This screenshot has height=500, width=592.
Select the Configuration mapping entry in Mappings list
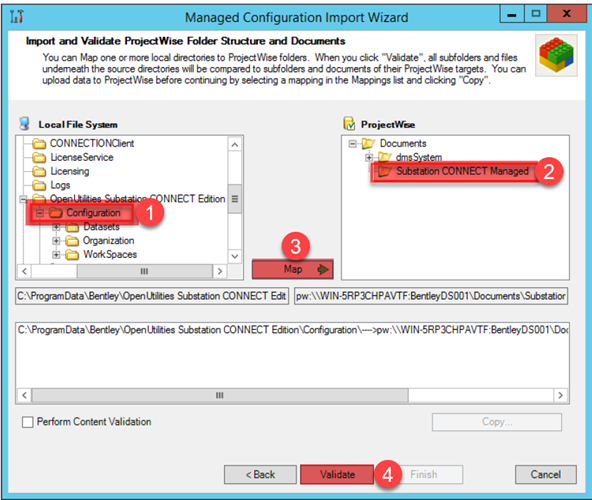(x=293, y=330)
